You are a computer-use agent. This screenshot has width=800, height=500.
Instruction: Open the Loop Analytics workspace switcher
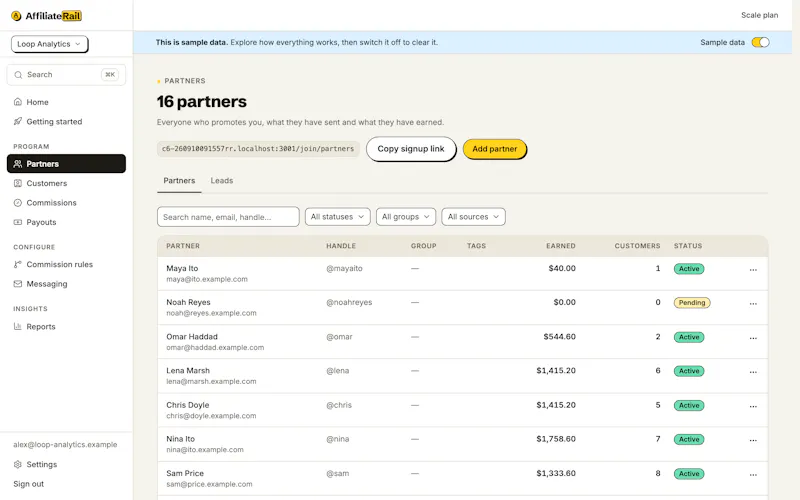point(49,44)
